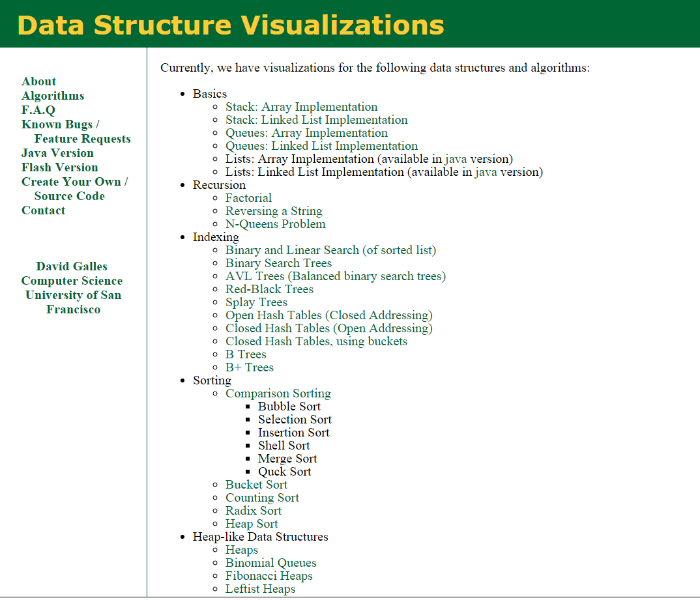The height and width of the screenshot is (600, 700).
Task: Open the Contact page
Action: click(x=43, y=210)
